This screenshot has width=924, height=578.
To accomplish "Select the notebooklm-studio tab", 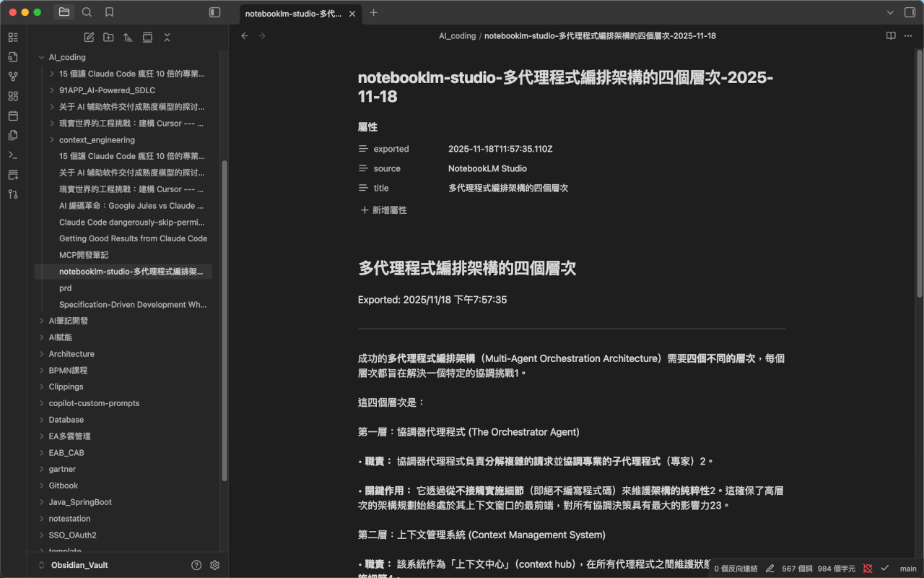I will pyautogui.click(x=292, y=12).
